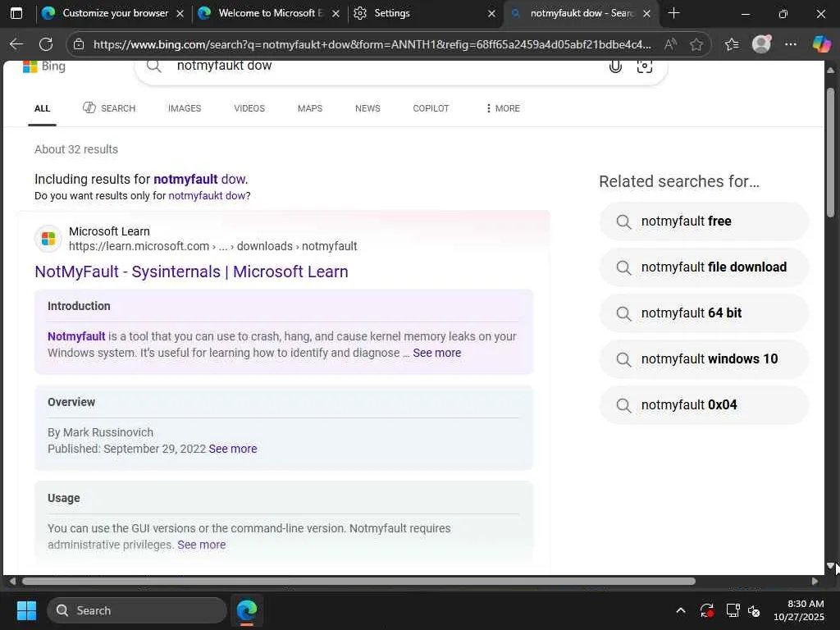The image size is (840, 630).
Task: Open Edge Settings and more menu
Action: pyautogui.click(x=791, y=44)
